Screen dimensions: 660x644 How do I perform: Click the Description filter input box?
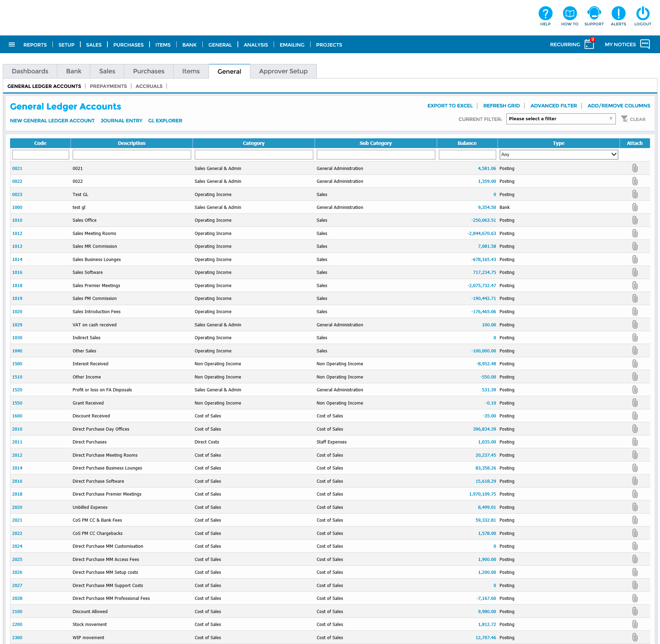click(x=131, y=154)
